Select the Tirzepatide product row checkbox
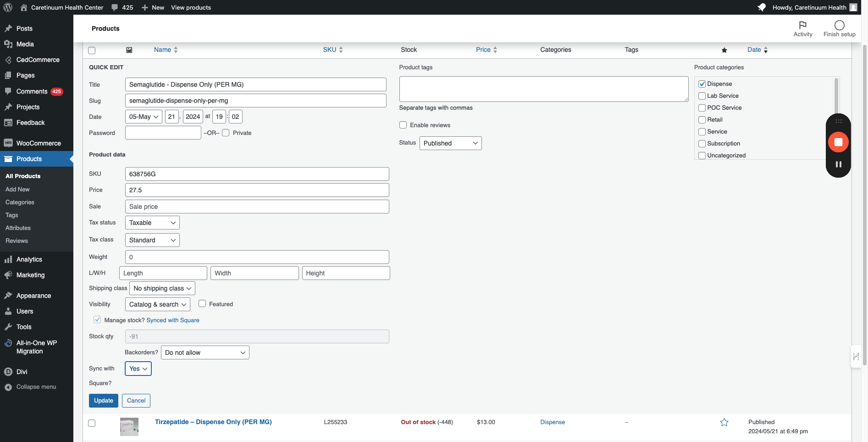The image size is (868, 442). (x=92, y=423)
